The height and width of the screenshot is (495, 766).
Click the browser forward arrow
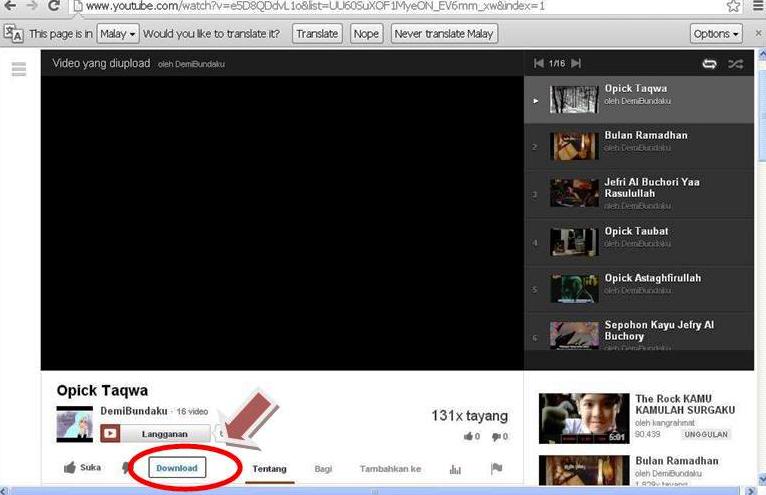(x=32, y=6)
